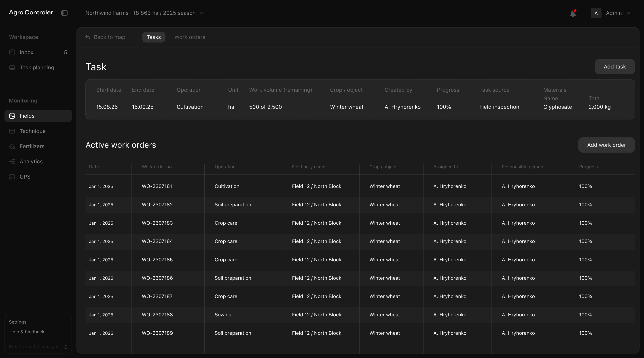Open Settings link
The width and height of the screenshot is (644, 358).
17,322
